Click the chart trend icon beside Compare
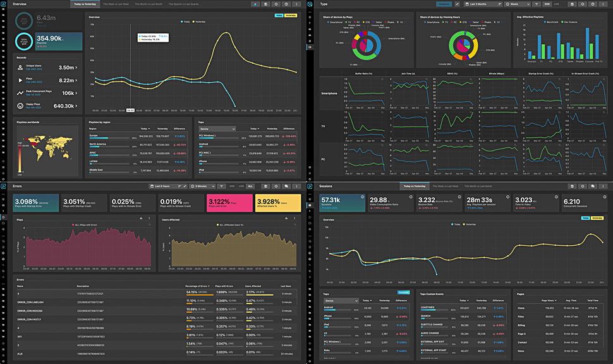Image resolution: width=613 pixels, height=364 pixels. coord(457,4)
